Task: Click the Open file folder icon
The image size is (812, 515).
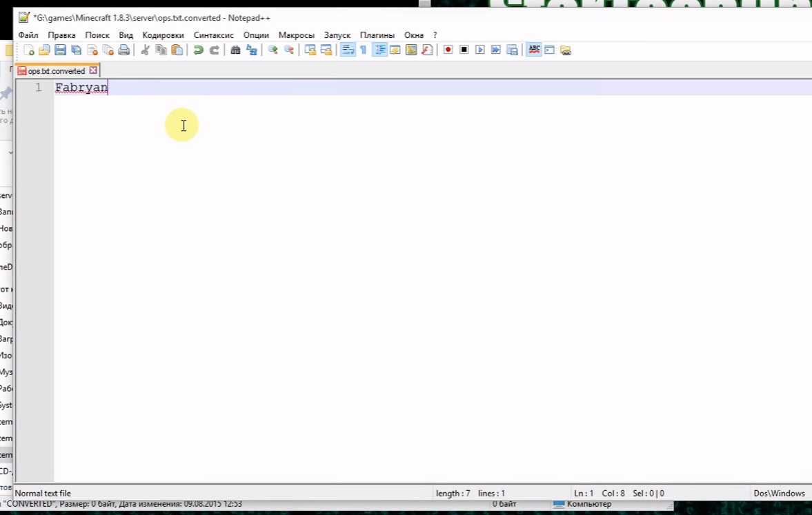Action: [45, 50]
